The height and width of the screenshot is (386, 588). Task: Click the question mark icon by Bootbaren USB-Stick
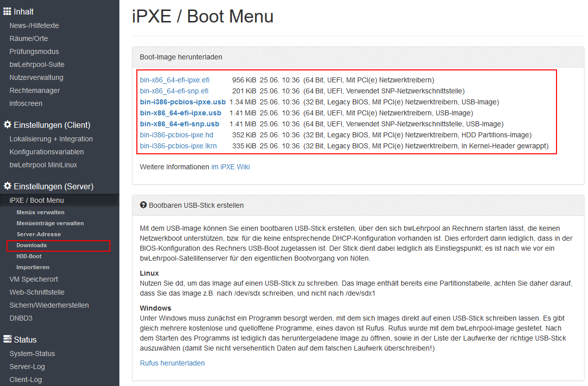143,205
